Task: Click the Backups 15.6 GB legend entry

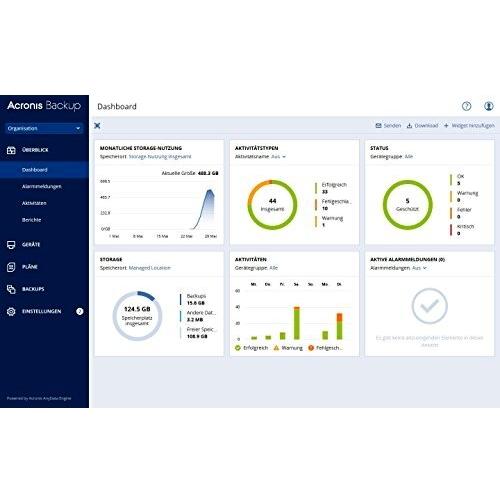Action: (x=193, y=299)
